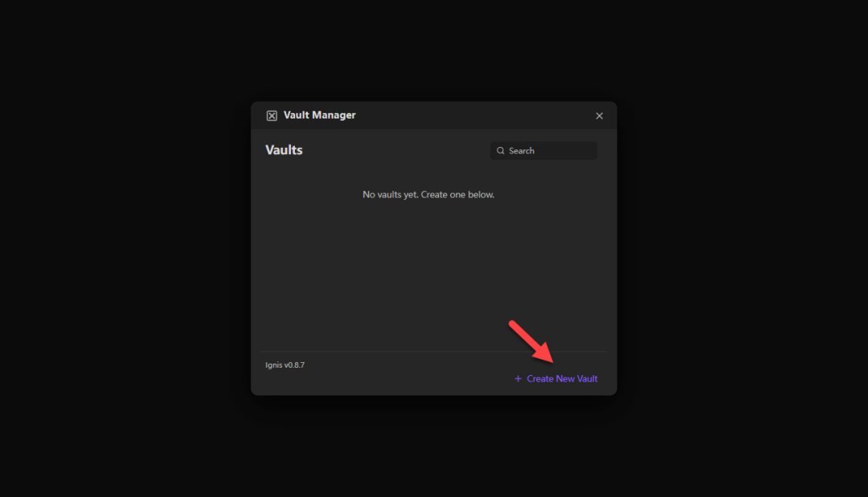
Task: Click the Search vaults input field
Action: (543, 150)
